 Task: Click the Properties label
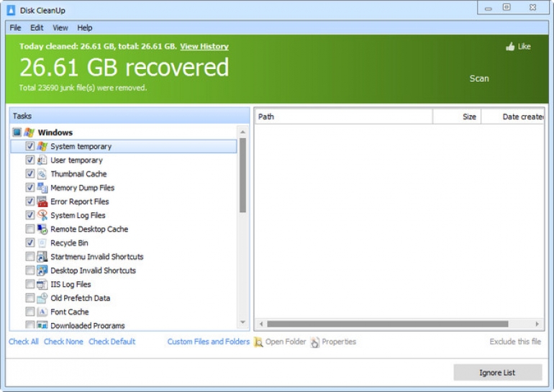point(339,342)
